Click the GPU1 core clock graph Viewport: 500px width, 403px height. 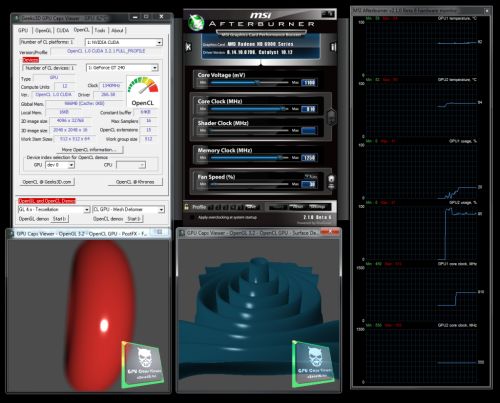point(421,294)
